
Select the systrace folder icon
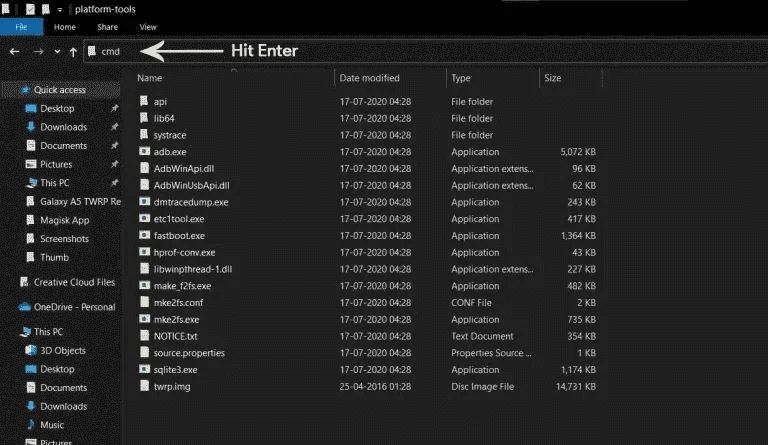[144, 134]
